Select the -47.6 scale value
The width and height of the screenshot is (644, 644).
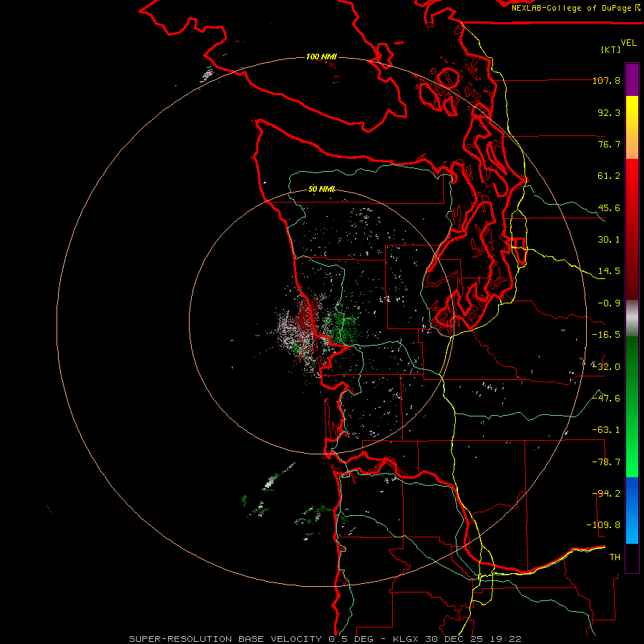click(606, 399)
